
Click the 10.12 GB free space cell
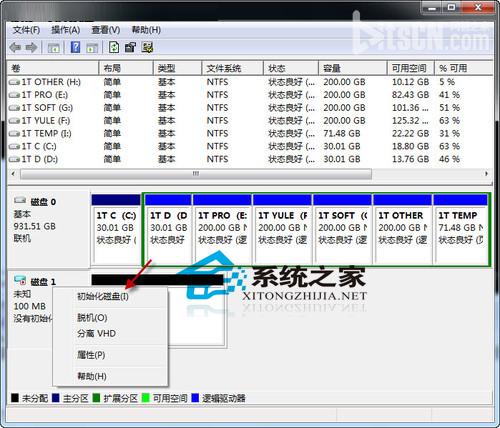pyautogui.click(x=410, y=82)
